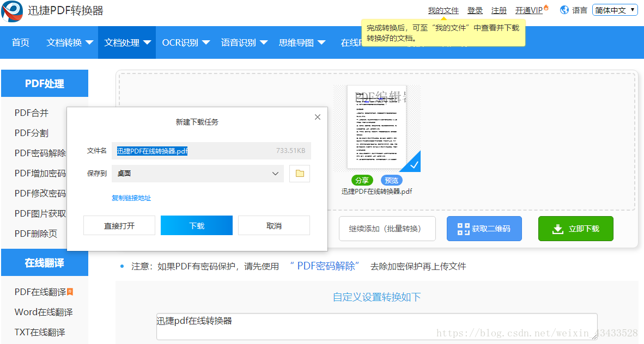Select PDF修改密码 in sidebar
The image size is (644, 344).
click(40, 193)
